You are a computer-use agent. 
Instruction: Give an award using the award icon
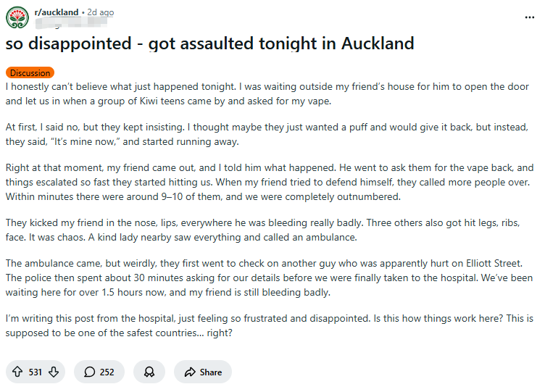click(149, 372)
